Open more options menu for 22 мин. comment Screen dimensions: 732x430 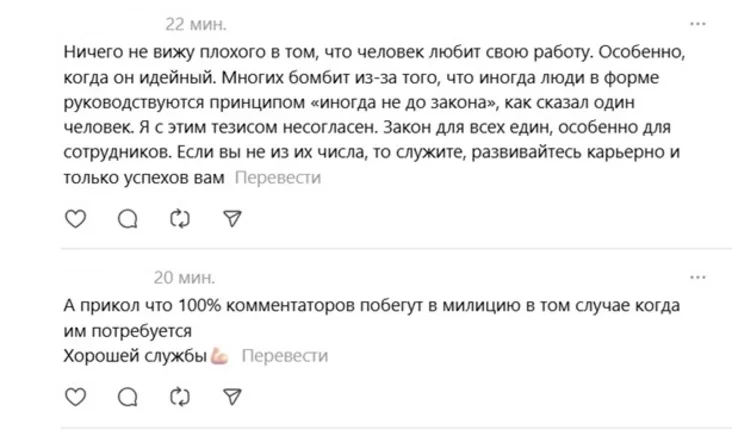pos(701,23)
